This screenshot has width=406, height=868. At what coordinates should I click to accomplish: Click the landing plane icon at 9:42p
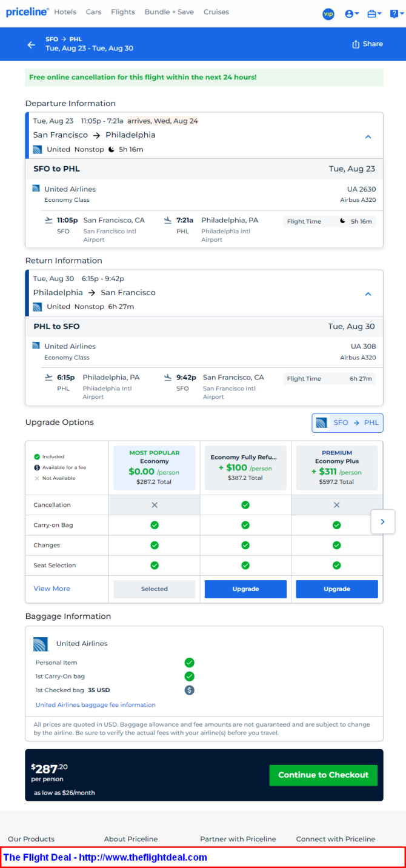(x=168, y=377)
